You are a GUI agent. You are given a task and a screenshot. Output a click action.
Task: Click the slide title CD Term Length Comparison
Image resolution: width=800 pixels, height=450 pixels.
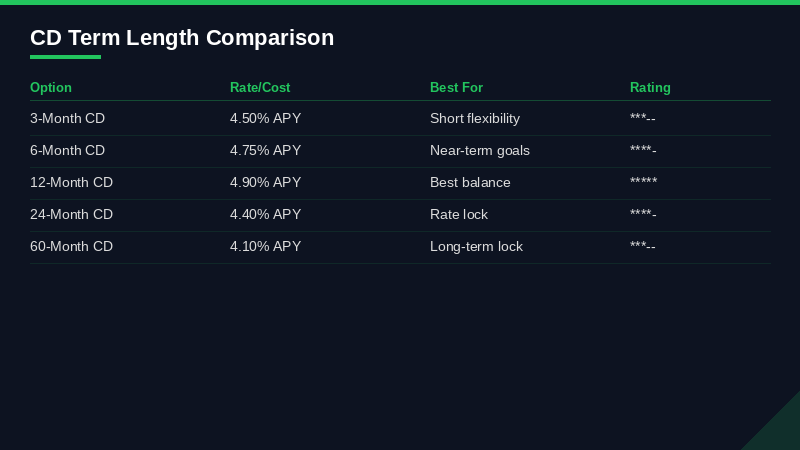click(x=182, y=38)
